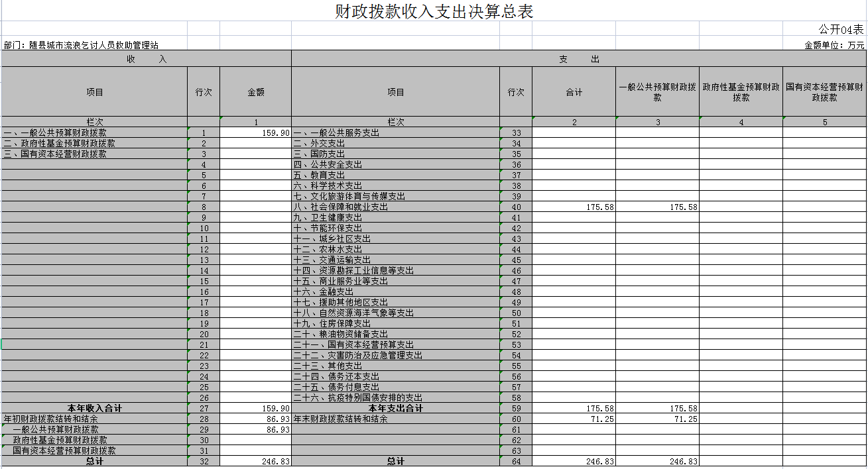Select the "本年收入合计" row label
Screen dimensions: 868x469
94,408
